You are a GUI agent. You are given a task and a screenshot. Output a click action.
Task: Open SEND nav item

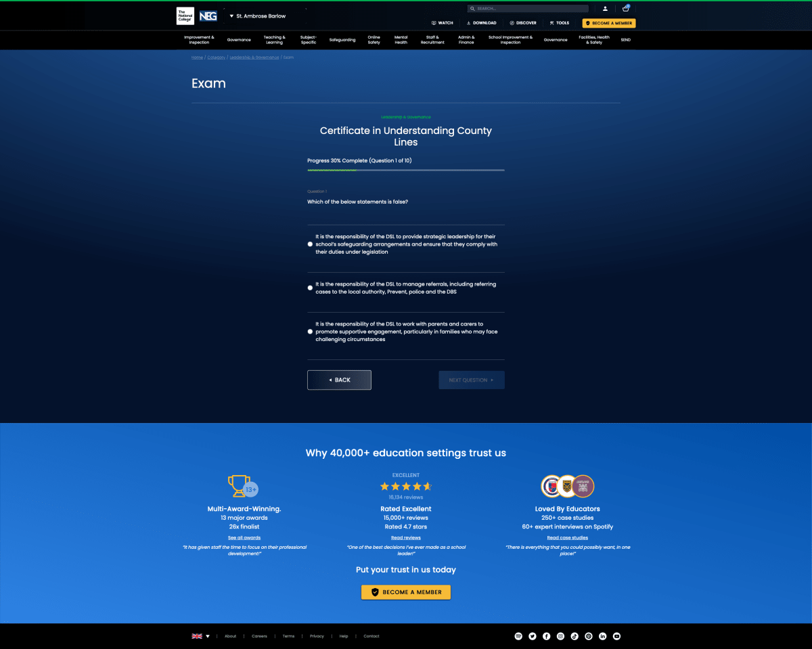[x=626, y=40]
